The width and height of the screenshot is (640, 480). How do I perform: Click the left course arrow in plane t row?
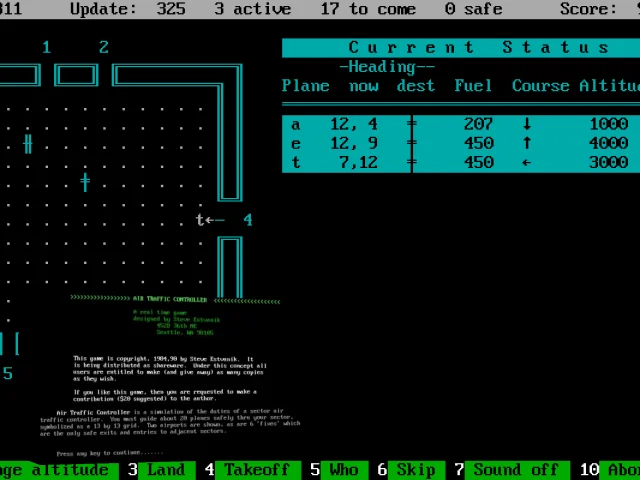(x=527, y=162)
